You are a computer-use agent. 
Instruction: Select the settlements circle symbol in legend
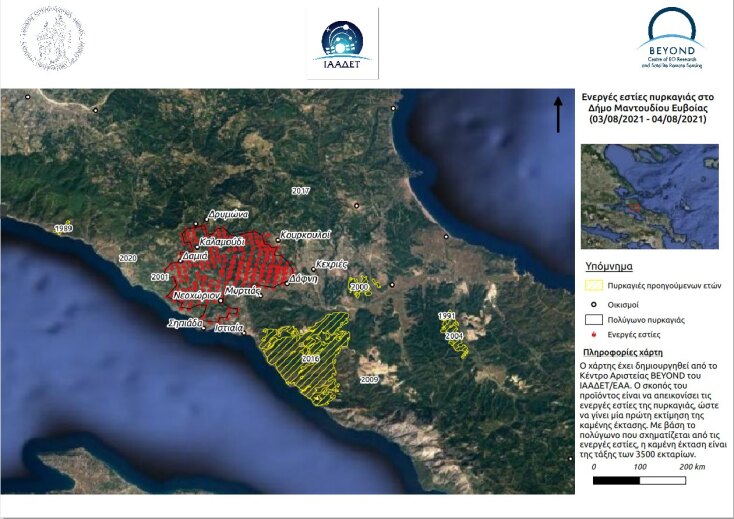tap(594, 303)
